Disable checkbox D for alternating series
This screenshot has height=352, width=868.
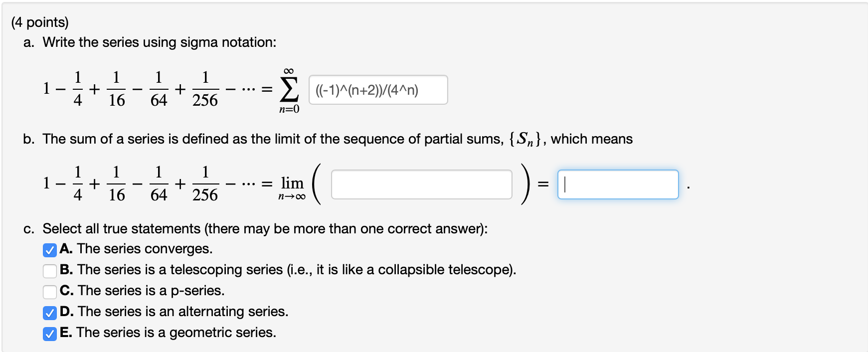[x=50, y=314]
